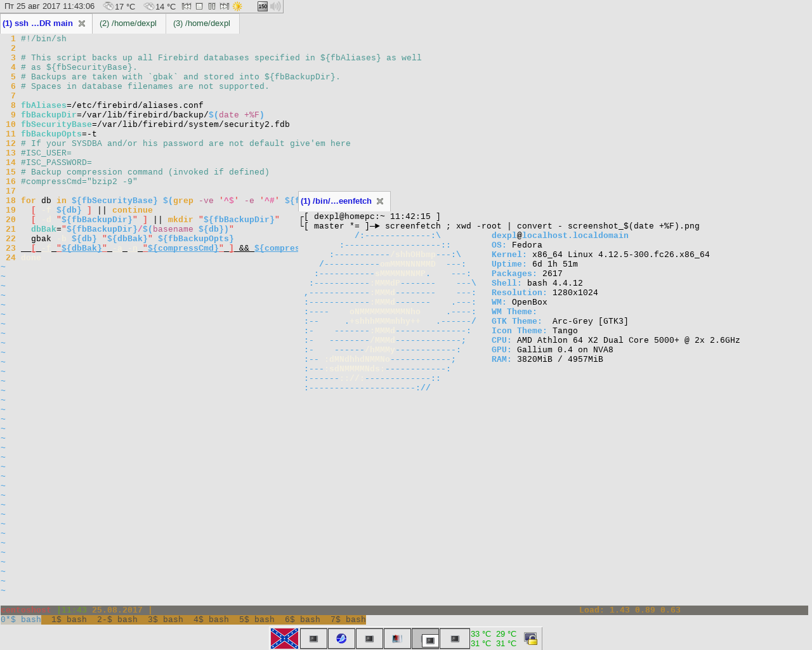The image size is (812, 650).
Task: Click the '#ISC_USER=' comment line
Action: 46,153
